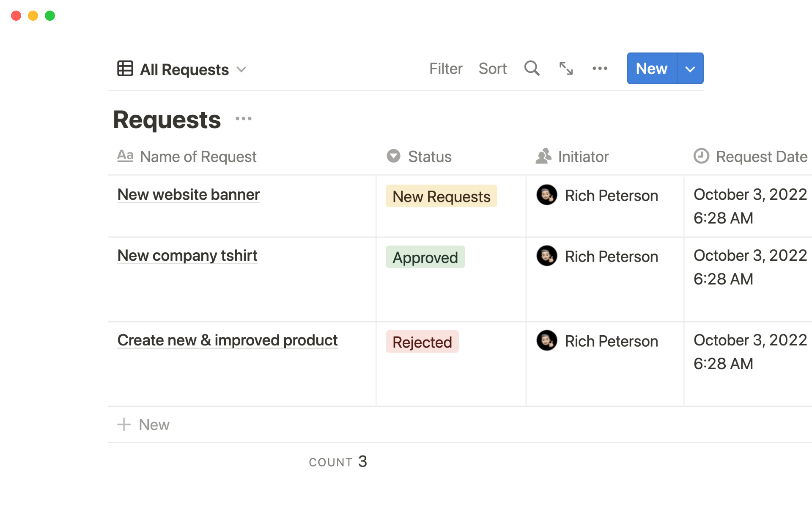Image resolution: width=812 pixels, height=508 pixels.
Task: Add a row with the plus New row
Action: 144,425
